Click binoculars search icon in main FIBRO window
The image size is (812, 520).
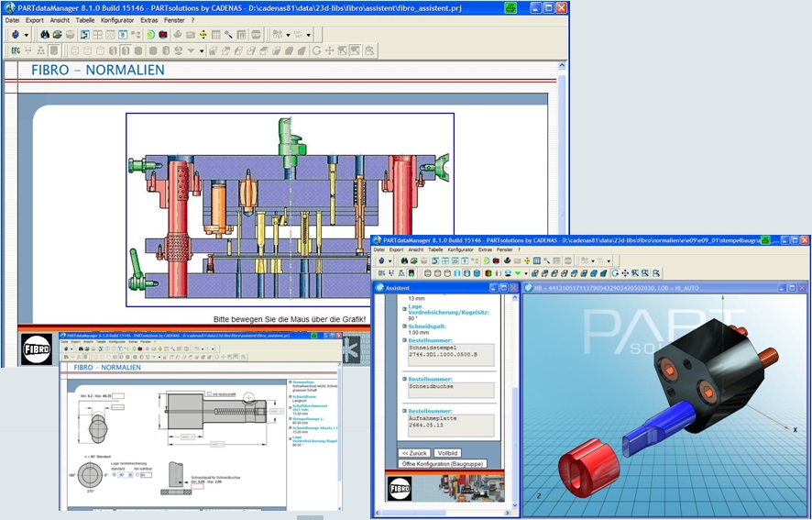click(x=45, y=35)
